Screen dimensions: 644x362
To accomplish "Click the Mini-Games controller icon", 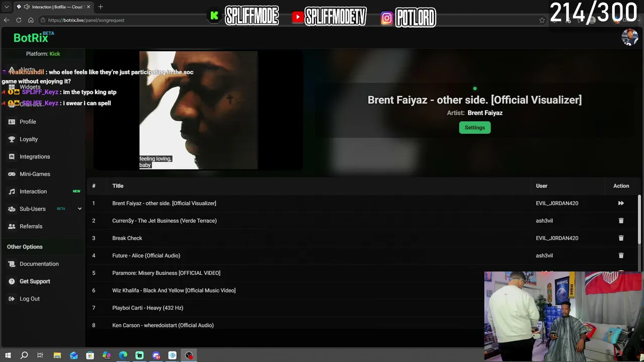I will (x=12, y=174).
